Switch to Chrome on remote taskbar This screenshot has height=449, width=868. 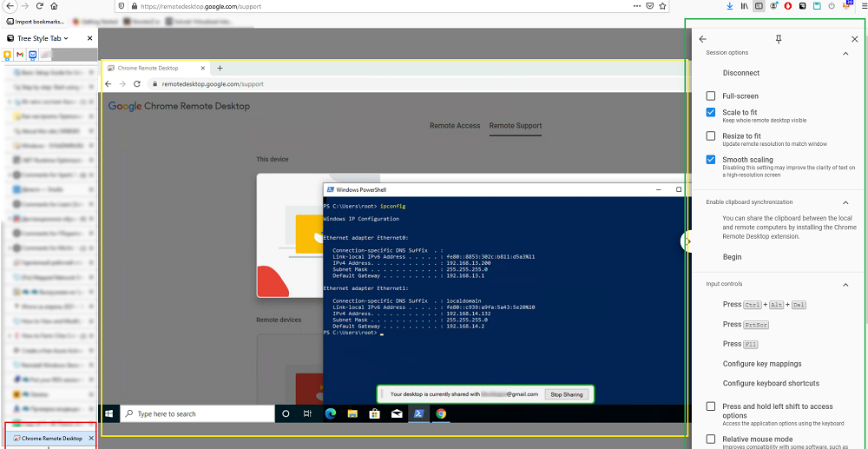pos(441,413)
